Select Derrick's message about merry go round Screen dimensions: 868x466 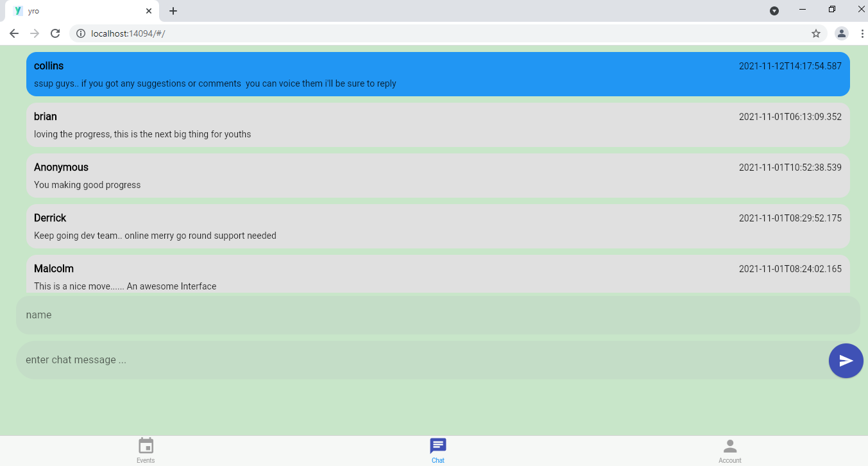[x=437, y=226]
